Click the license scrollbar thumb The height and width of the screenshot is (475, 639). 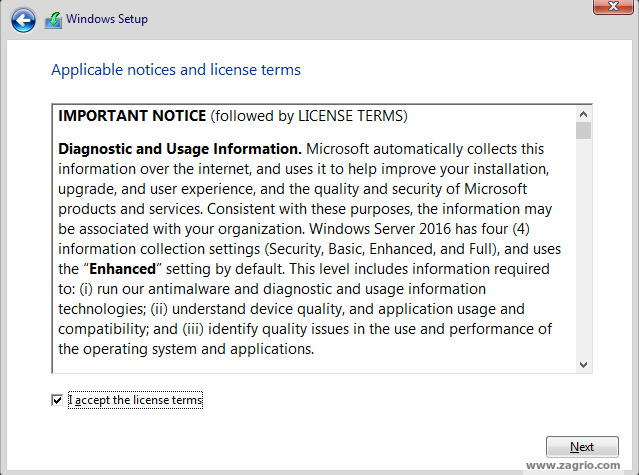(x=583, y=131)
